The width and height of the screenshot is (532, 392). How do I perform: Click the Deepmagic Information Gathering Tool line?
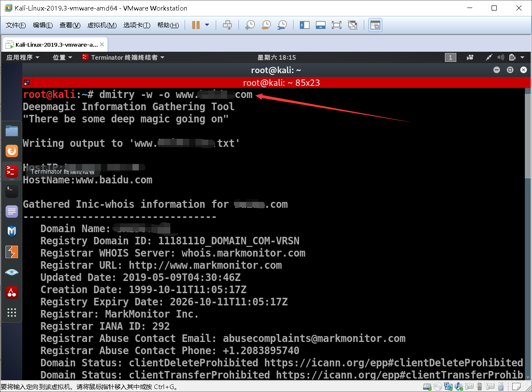click(x=129, y=107)
